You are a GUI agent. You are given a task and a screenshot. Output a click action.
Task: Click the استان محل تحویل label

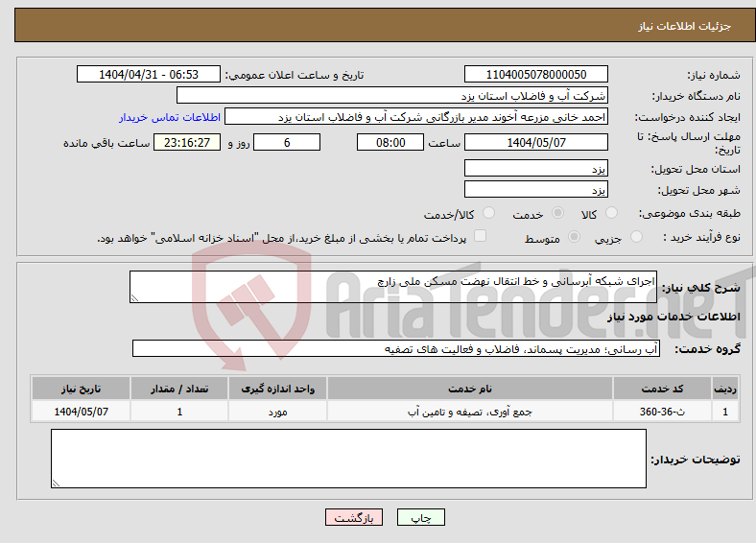click(x=696, y=169)
